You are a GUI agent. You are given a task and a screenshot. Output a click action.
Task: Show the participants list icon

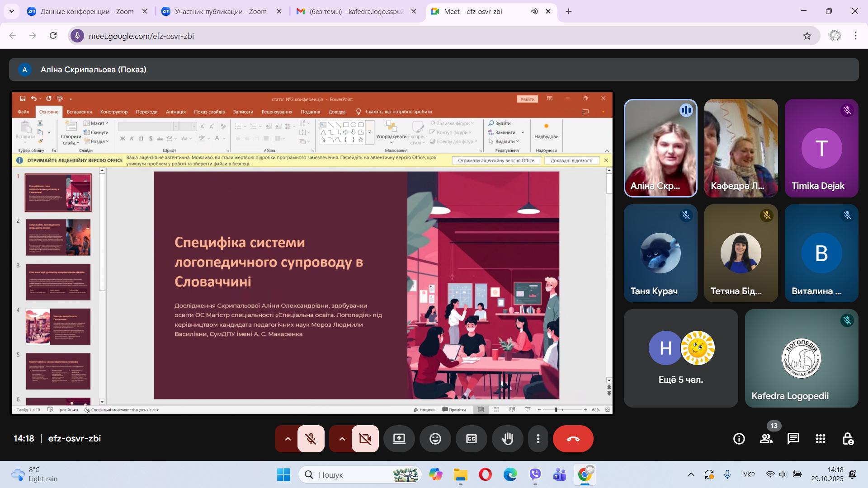point(766,439)
